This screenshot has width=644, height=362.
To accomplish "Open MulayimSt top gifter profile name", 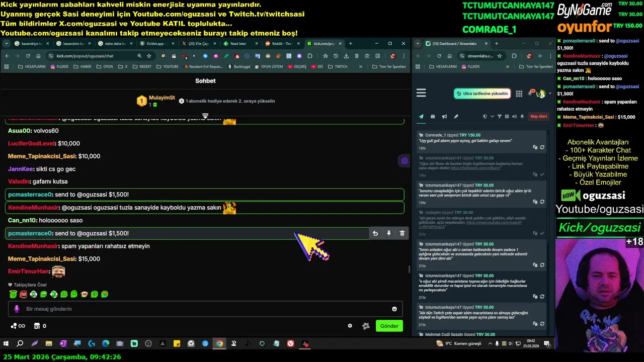I will 162,98.
